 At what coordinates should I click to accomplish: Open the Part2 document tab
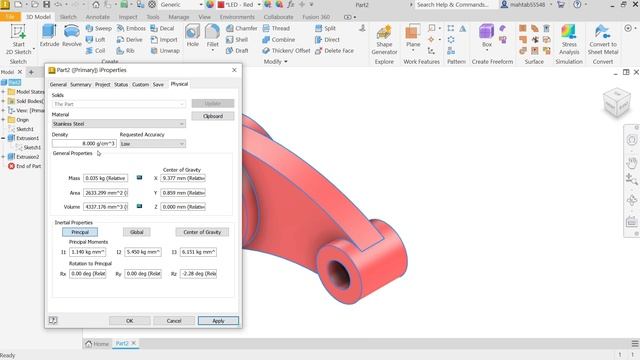(x=122, y=344)
